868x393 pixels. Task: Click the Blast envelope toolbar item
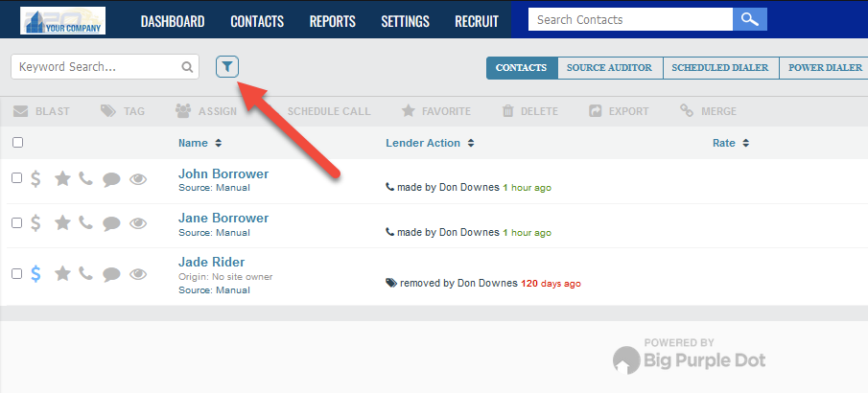(x=41, y=111)
